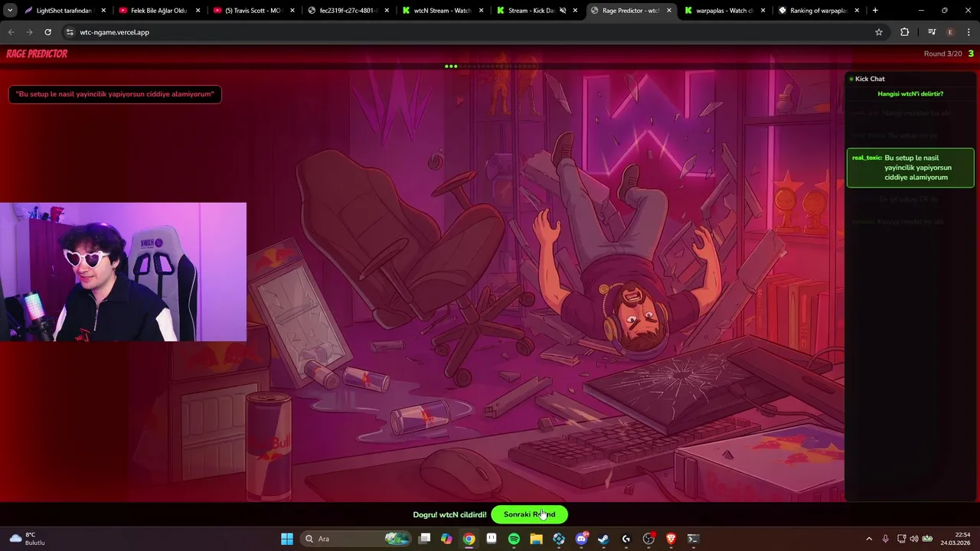Image resolution: width=980 pixels, height=551 pixels.
Task: Open the network tray icon
Action: click(901, 539)
